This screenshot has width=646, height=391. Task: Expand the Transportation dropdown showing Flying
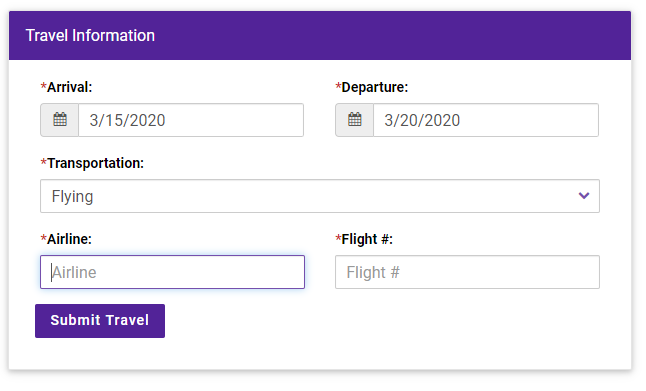[320, 196]
